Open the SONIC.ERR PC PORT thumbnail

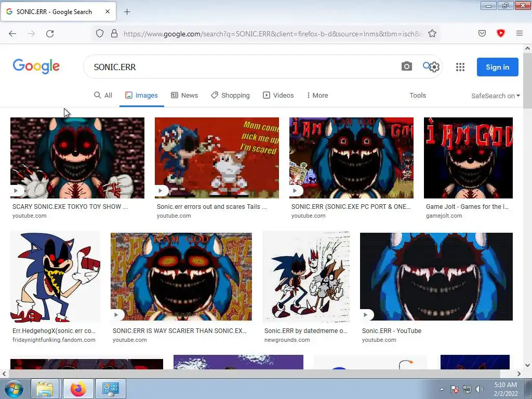point(351,158)
